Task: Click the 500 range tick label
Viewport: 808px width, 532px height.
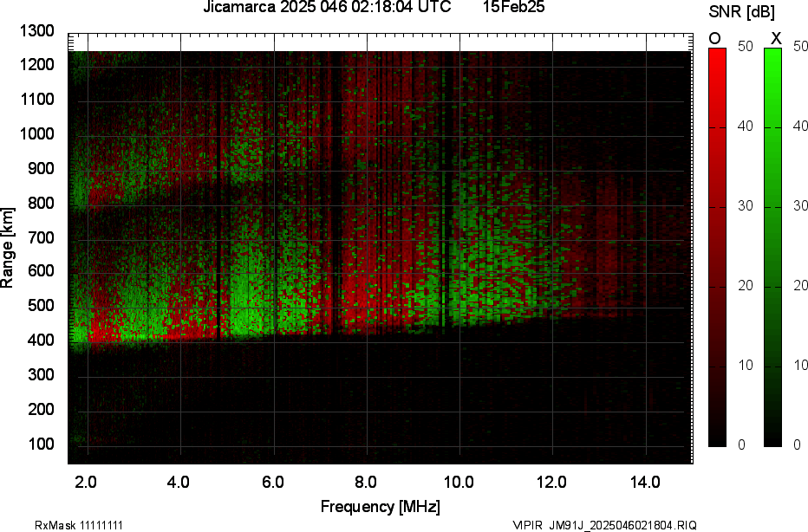Action: tap(41, 305)
